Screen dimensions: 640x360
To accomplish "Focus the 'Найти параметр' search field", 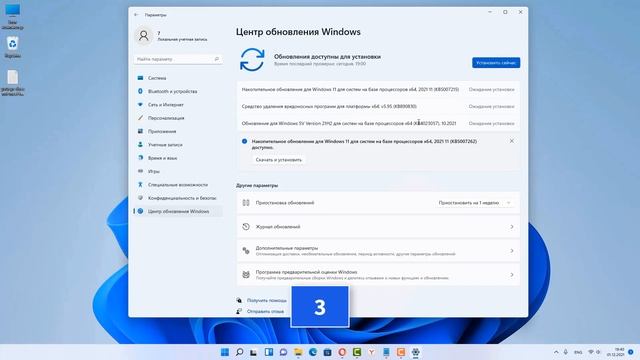I will [x=178, y=59].
